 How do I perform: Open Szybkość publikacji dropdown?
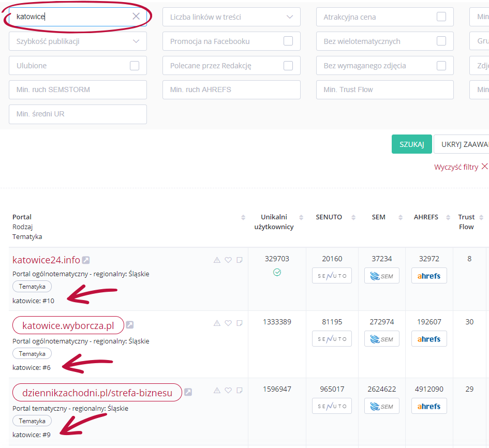[78, 41]
